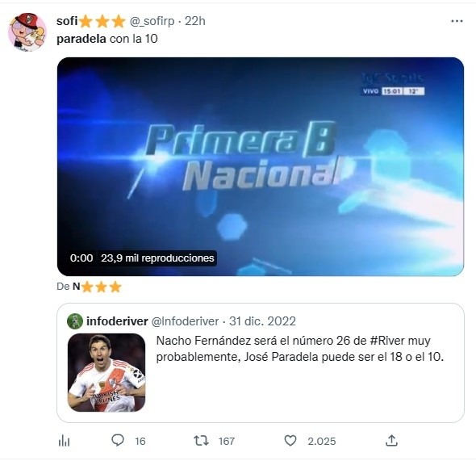Click the 2.025 likes count
The height and width of the screenshot is (461, 476).
click(x=322, y=442)
